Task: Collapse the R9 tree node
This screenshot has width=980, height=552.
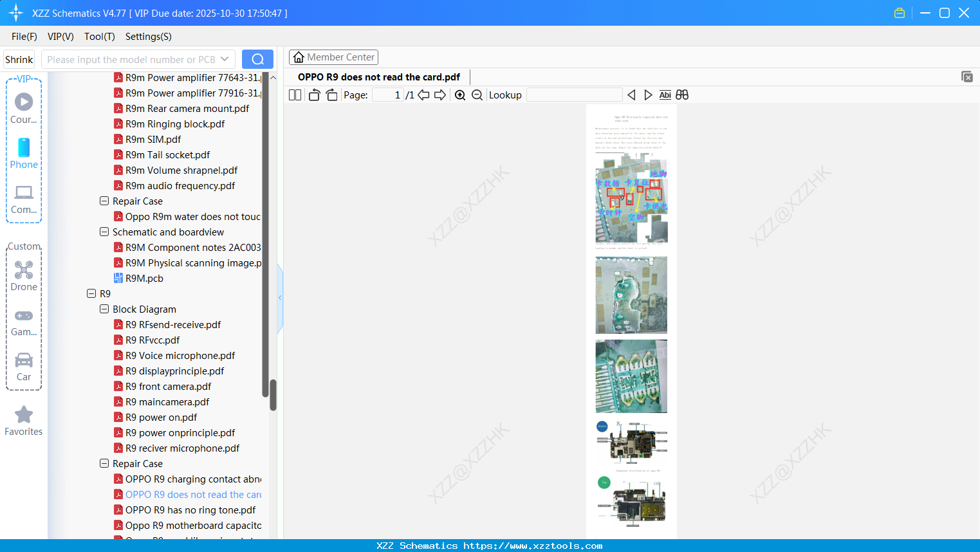Action: pyautogui.click(x=91, y=294)
